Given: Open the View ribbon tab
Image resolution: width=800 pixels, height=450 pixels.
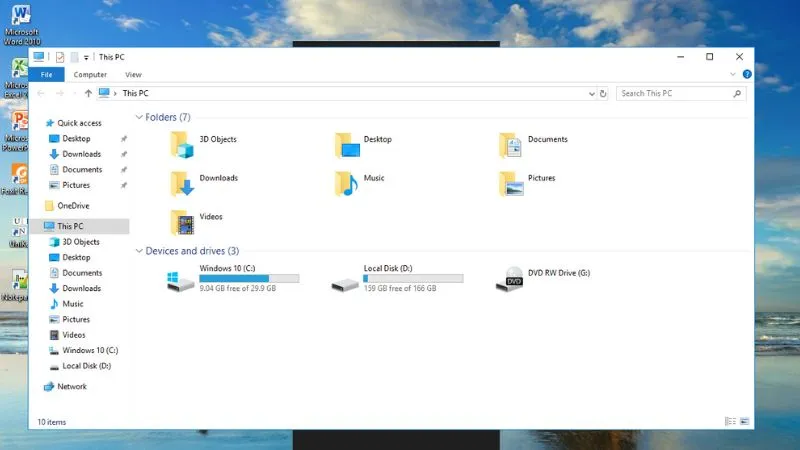Looking at the screenshot, I should pos(133,74).
